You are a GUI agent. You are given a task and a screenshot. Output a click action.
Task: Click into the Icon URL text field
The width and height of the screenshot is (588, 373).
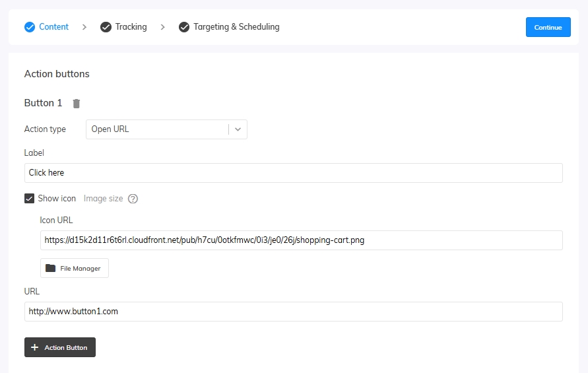(x=301, y=240)
